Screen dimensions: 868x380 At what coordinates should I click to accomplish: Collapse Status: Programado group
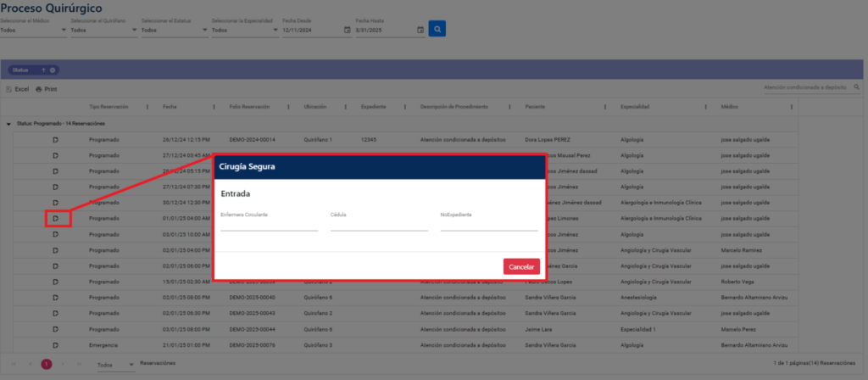pyautogui.click(x=8, y=124)
